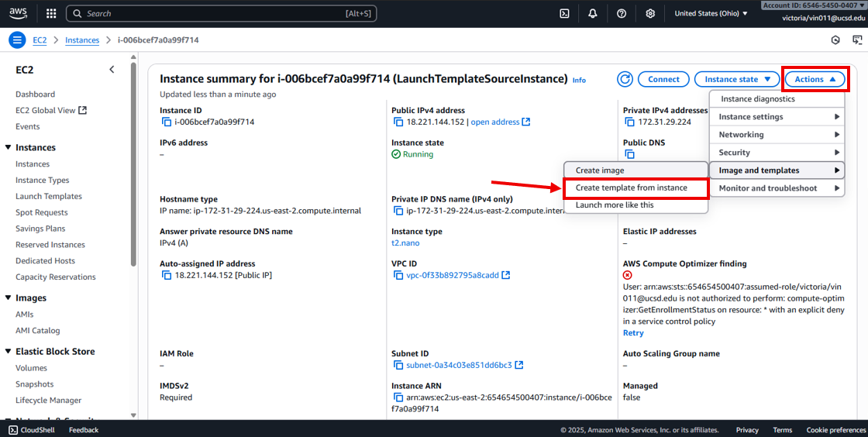
Task: Open external link icon beside open address
Action: (x=526, y=122)
